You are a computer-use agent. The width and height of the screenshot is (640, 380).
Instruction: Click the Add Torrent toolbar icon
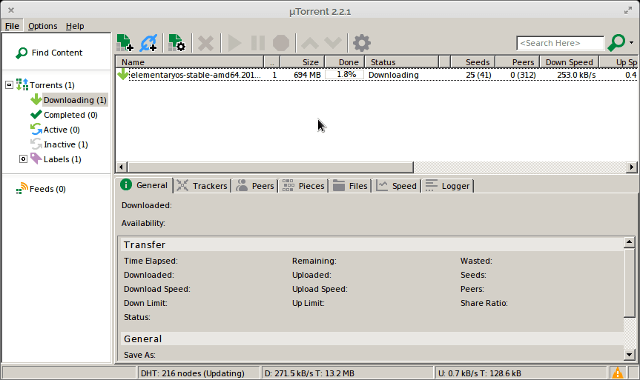coord(124,42)
